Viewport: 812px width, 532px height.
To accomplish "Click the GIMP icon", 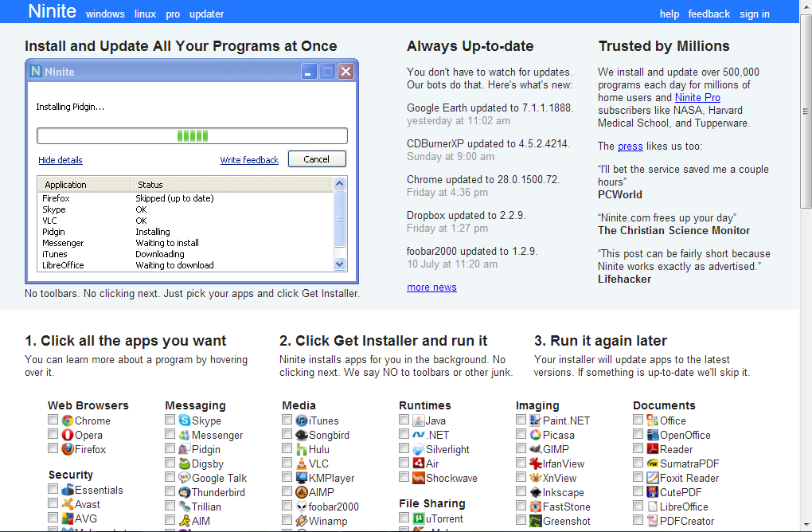I will (x=536, y=449).
